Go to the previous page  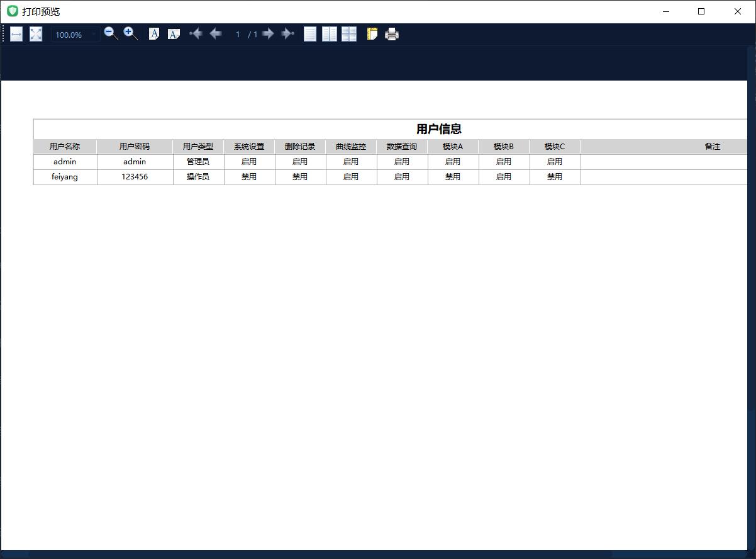pos(215,34)
